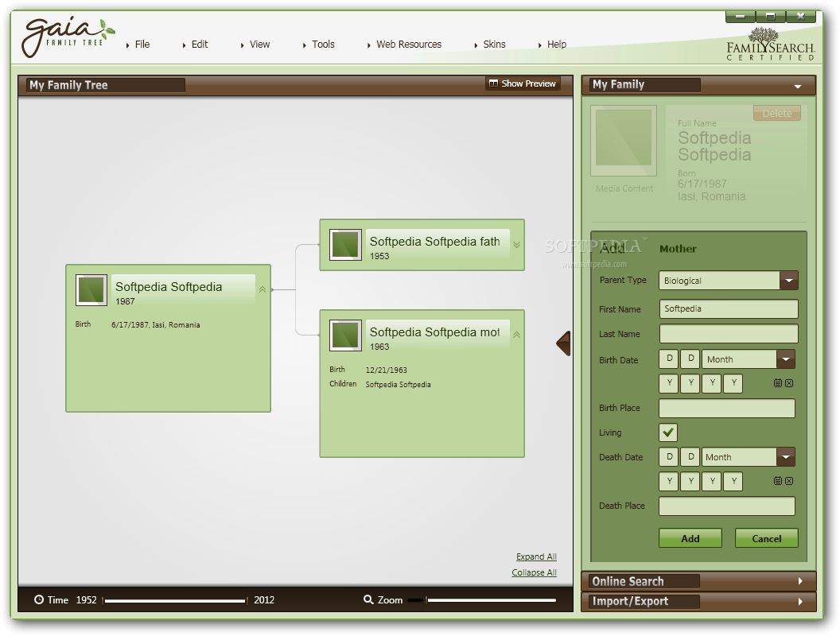Open the Skins menu
The image size is (840, 636).
(x=494, y=45)
